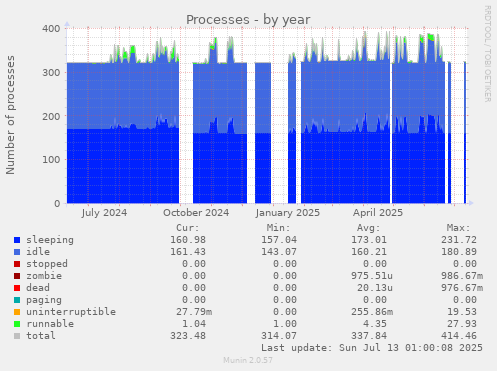The height and width of the screenshot is (371, 497).
Task: Click the total legend color swatch
Action: [17, 336]
